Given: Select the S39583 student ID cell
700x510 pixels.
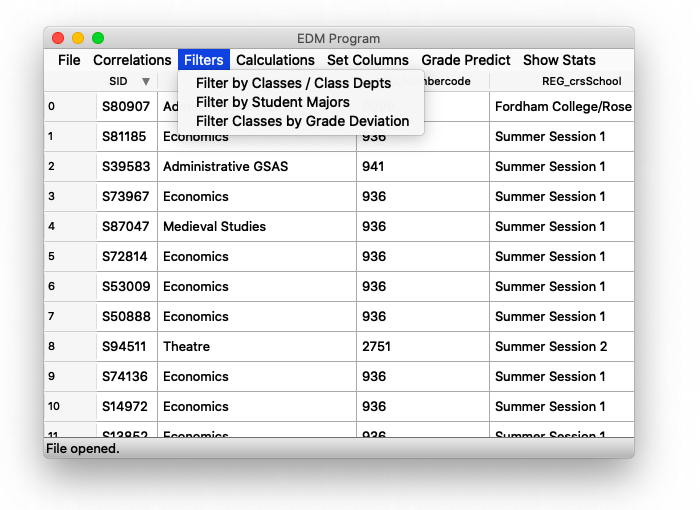Looking at the screenshot, I should [125, 167].
